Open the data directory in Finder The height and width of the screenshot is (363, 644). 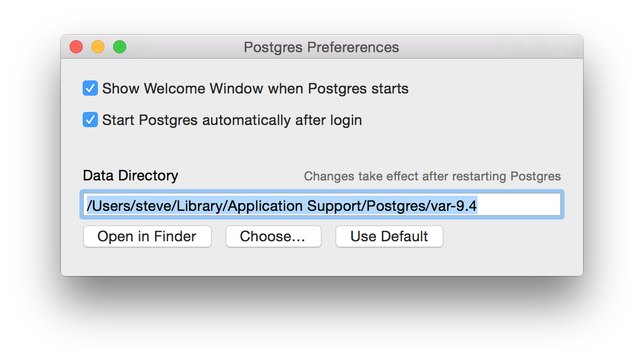[x=147, y=236]
